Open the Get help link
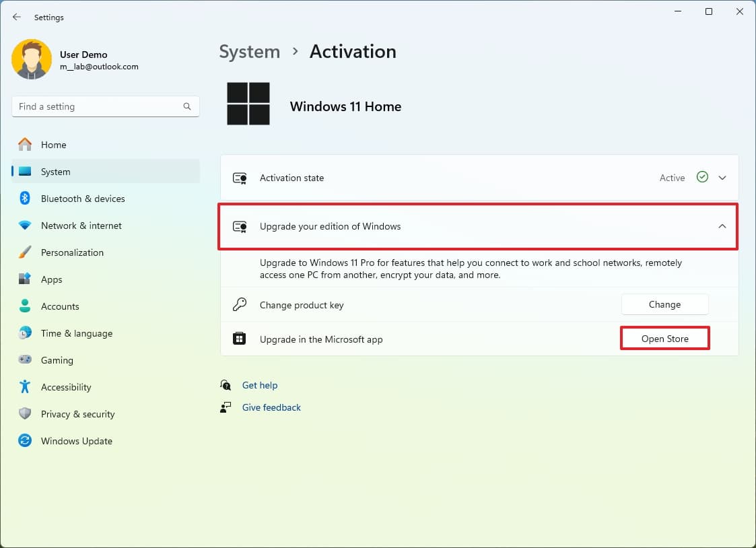The image size is (756, 548). coord(260,385)
